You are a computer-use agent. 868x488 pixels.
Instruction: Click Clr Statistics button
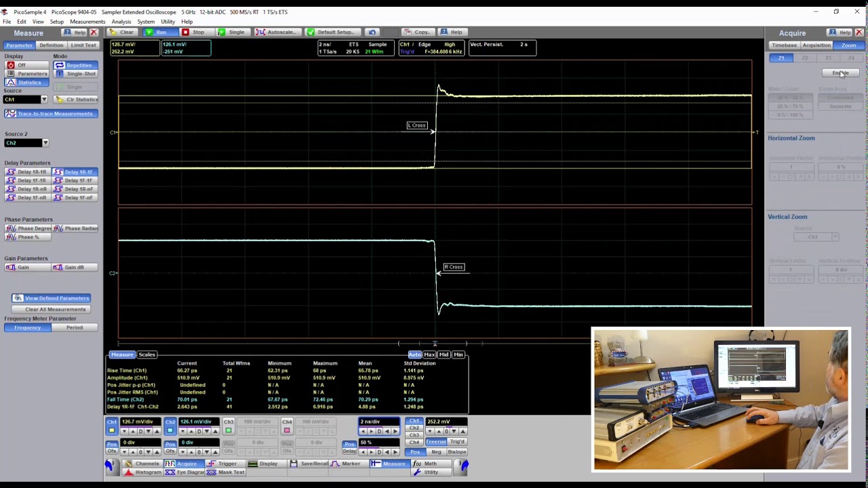tap(76, 100)
